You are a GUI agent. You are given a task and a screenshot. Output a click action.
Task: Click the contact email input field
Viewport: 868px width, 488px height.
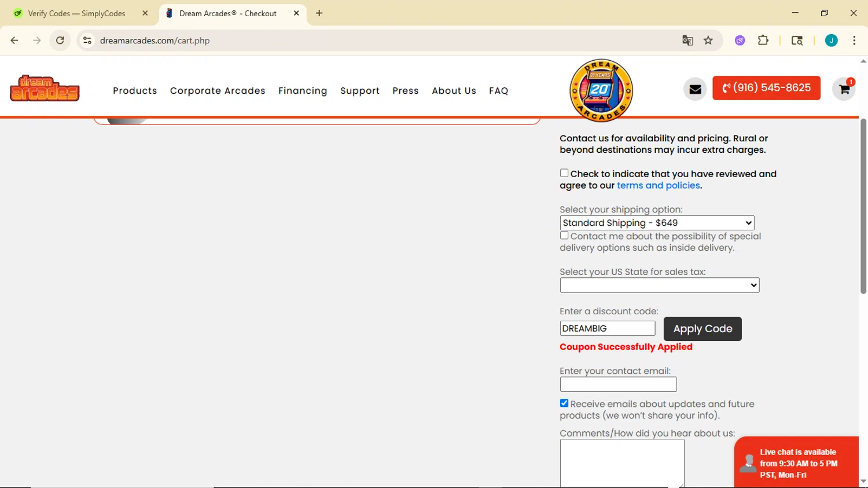(x=618, y=384)
